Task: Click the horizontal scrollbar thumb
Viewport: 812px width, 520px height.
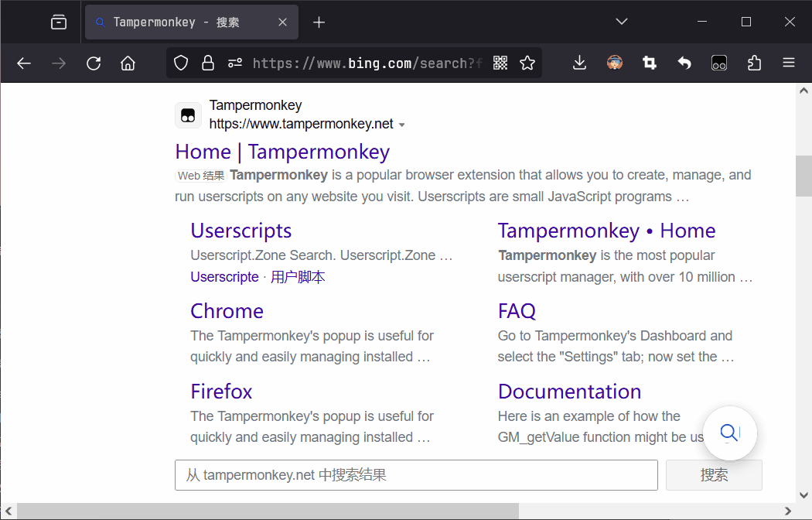Action: click(268, 511)
